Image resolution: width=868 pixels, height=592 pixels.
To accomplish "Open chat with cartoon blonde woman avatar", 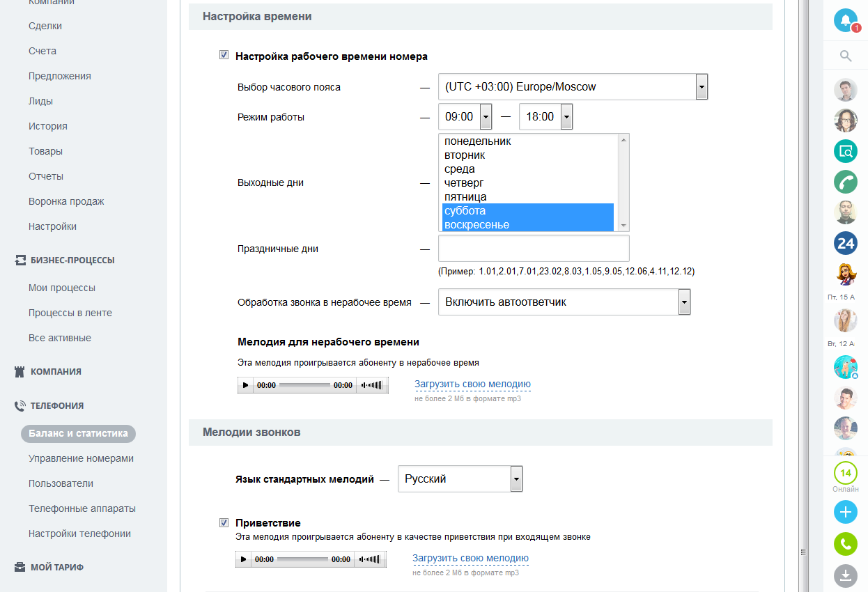I will click(846, 274).
